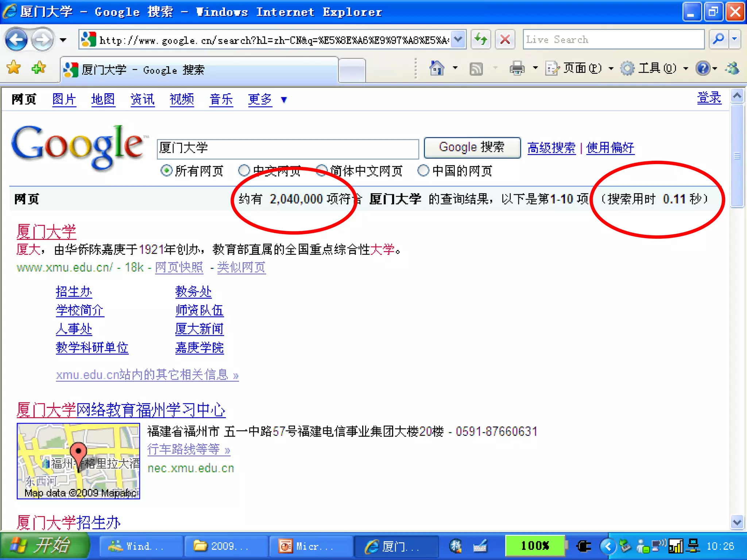Click the vertical scrollbar down arrow

pos(737,522)
